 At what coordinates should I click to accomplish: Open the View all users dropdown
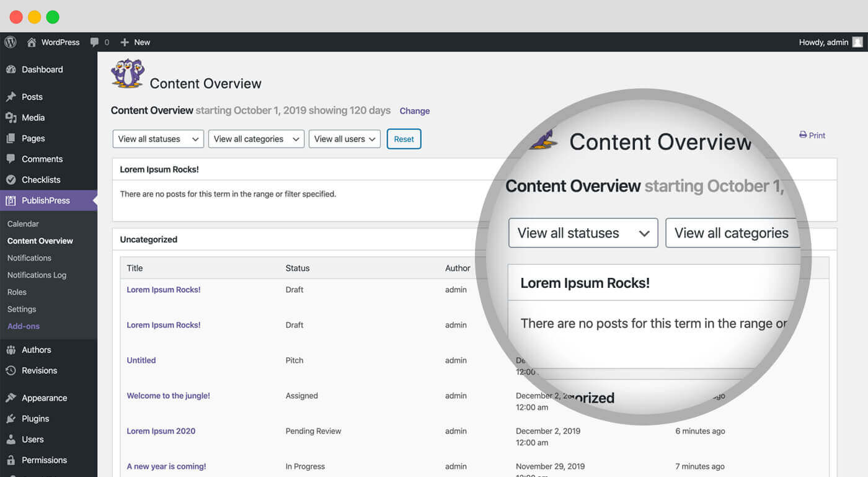[345, 139]
